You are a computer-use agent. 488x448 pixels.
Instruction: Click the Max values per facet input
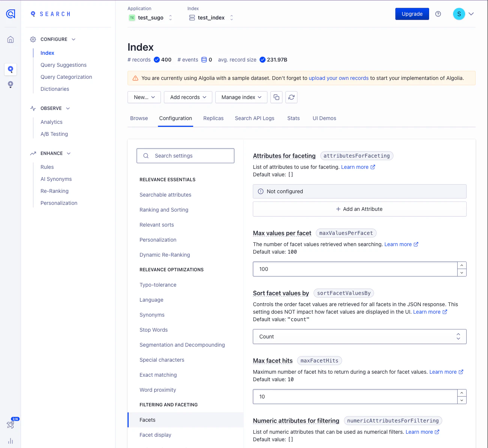coord(355,269)
